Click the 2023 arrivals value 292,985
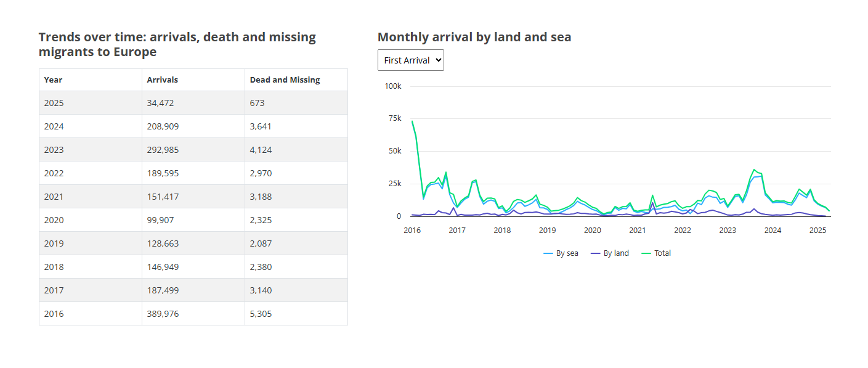The width and height of the screenshot is (868, 368). click(x=162, y=150)
